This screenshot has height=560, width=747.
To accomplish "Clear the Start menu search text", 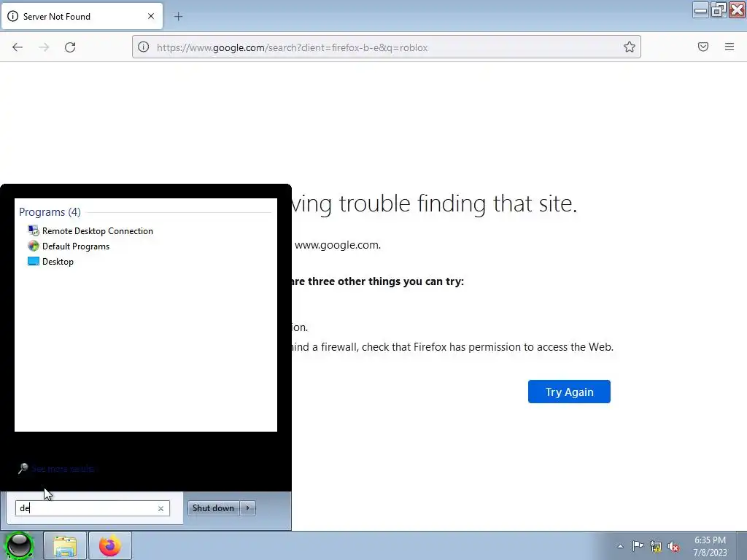I will pyautogui.click(x=161, y=508).
